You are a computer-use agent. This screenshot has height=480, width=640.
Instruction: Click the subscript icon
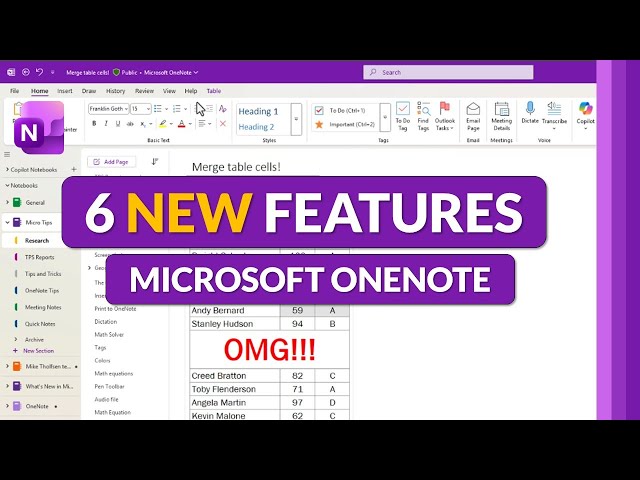coord(143,124)
